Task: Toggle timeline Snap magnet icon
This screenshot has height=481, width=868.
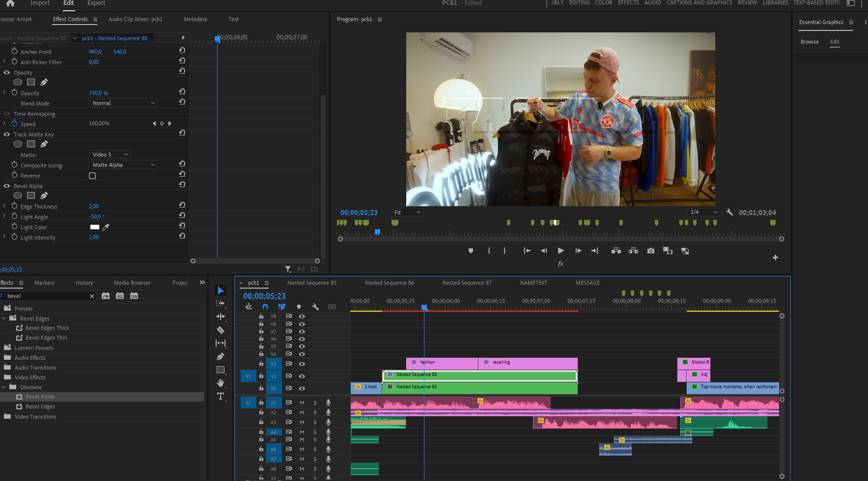Action: point(265,307)
